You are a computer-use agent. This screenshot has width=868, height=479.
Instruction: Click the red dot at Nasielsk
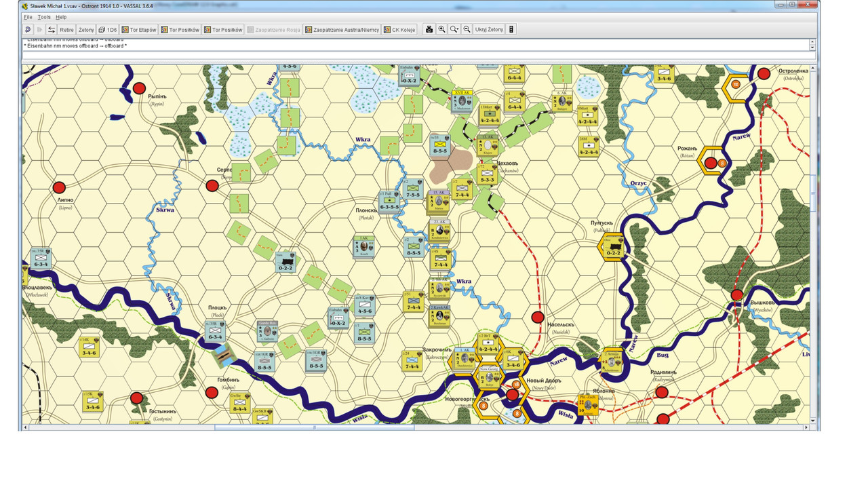(x=538, y=317)
